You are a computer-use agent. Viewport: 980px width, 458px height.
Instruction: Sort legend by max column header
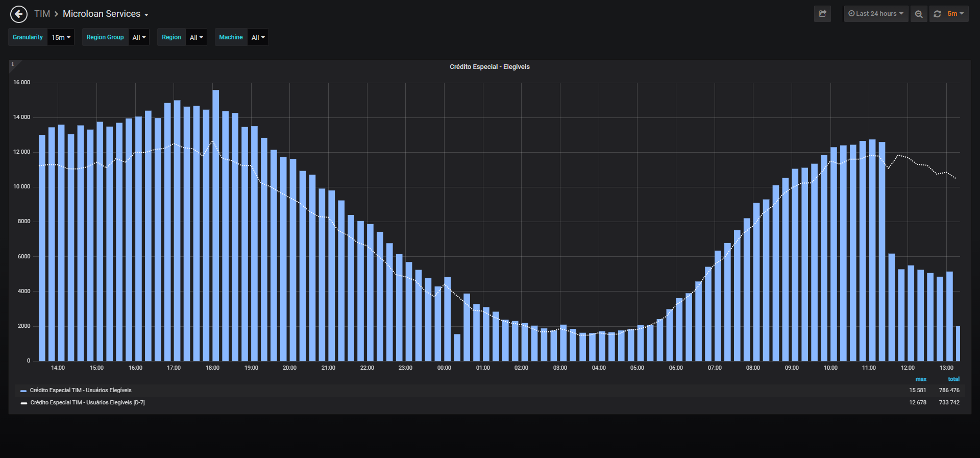pyautogui.click(x=921, y=379)
